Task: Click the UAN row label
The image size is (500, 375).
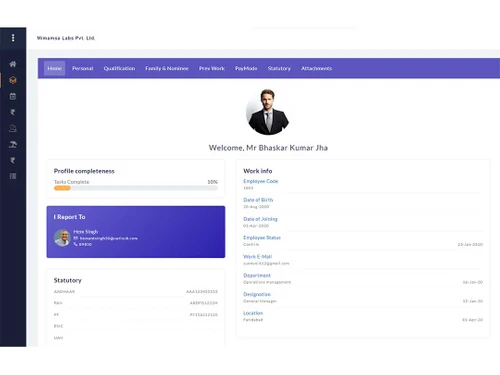Action: pos(58,338)
